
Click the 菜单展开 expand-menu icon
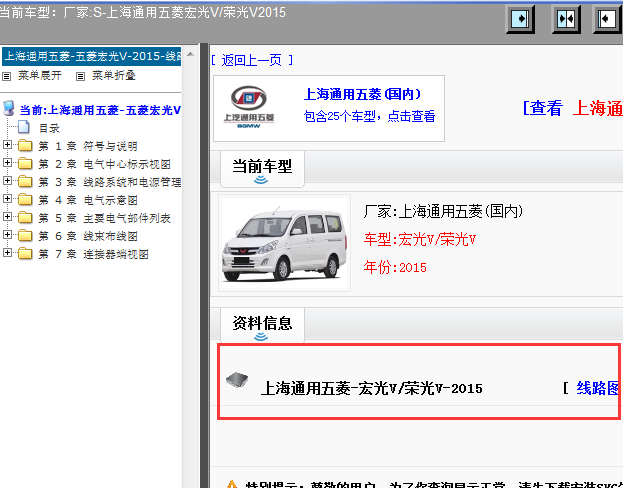6,76
